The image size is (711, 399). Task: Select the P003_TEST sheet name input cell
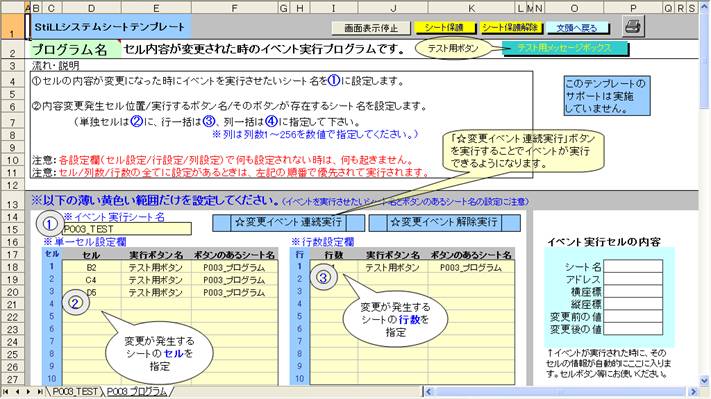(127, 229)
